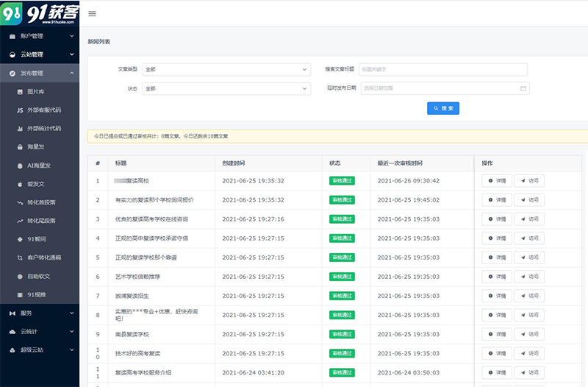Open 详情 for row 11
Screen dimensions: 588x387
(497, 372)
